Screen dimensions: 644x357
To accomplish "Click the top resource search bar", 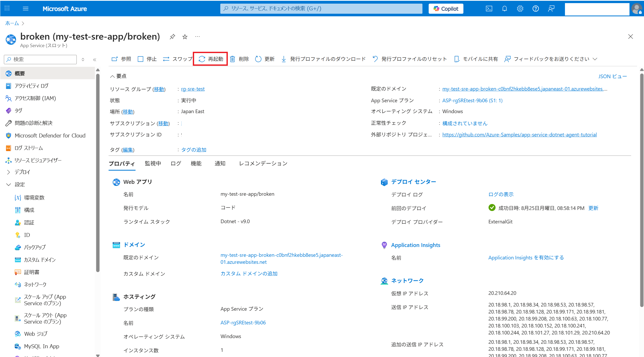I will pos(321,9).
